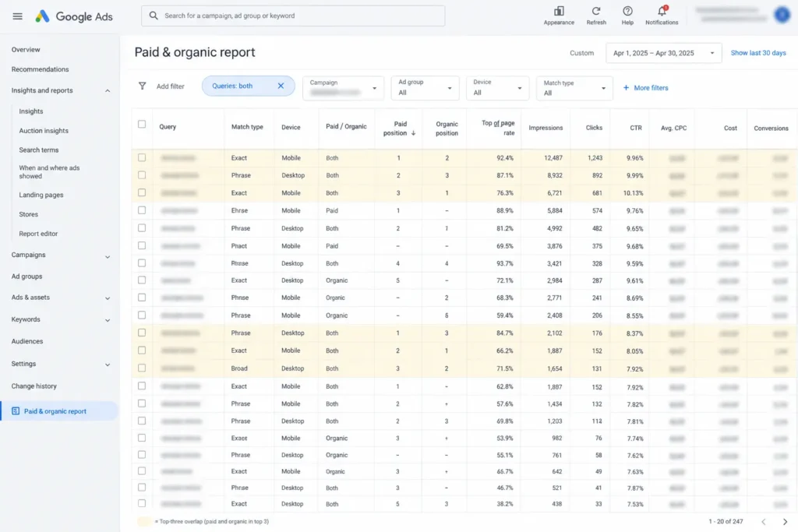Check the row with 2,102 impressions
This screenshot has height=532, width=798.
(142, 333)
